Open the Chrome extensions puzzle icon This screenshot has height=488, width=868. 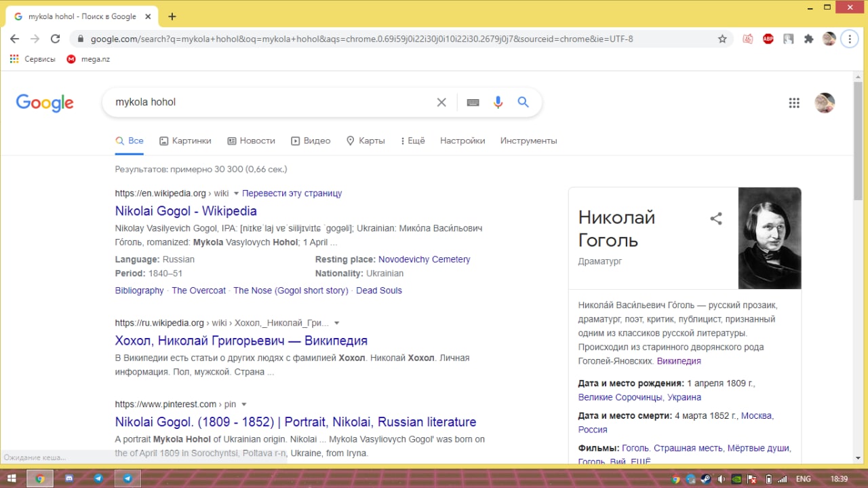point(808,39)
